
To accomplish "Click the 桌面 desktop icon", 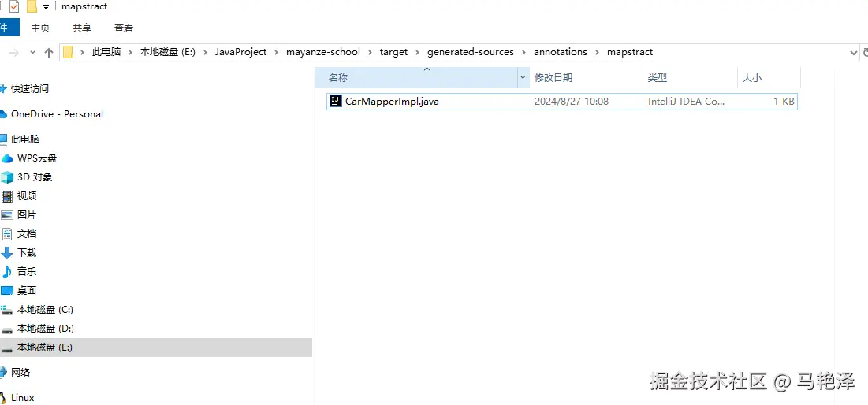I will click(x=6, y=291).
